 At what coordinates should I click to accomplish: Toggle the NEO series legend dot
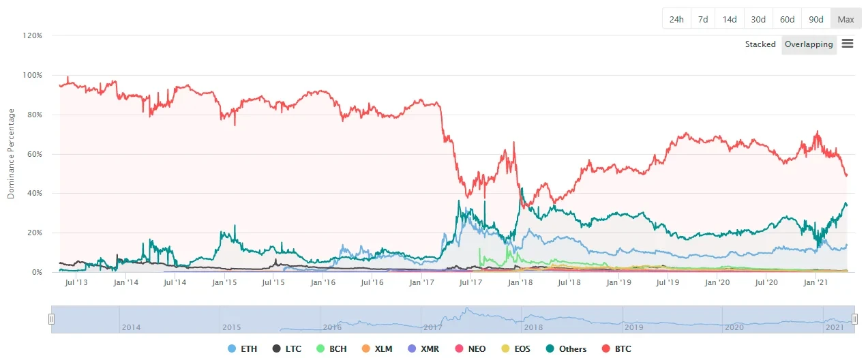(459, 349)
